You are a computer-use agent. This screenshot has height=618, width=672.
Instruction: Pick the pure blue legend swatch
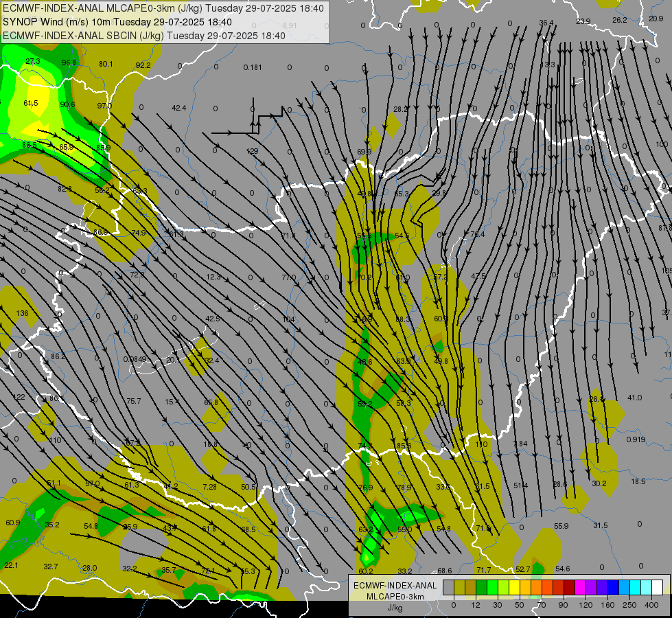[x=613, y=588]
